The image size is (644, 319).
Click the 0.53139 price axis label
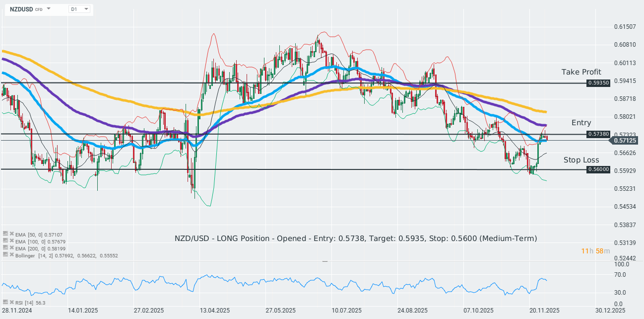coord(625,242)
